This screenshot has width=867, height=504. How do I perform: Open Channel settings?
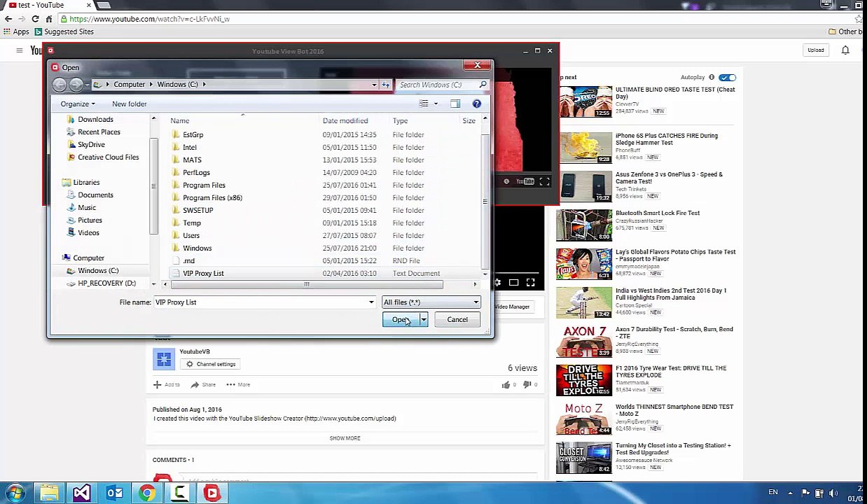(x=210, y=364)
